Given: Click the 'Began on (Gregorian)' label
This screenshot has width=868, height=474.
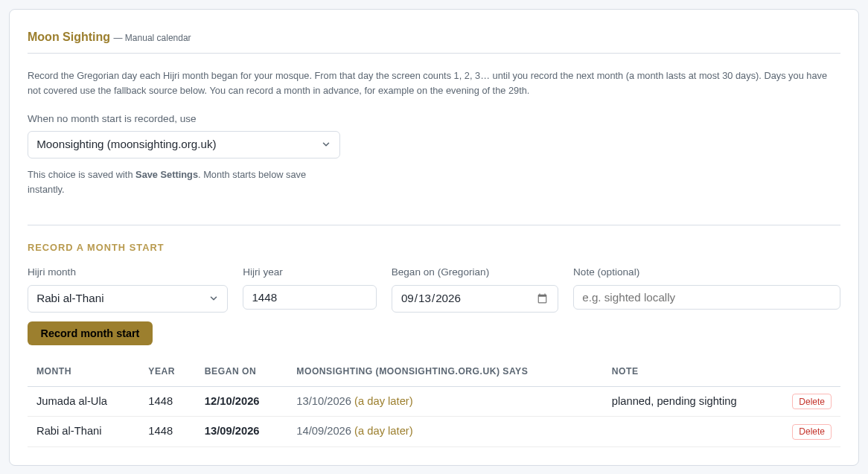Looking at the screenshot, I should (x=440, y=272).
